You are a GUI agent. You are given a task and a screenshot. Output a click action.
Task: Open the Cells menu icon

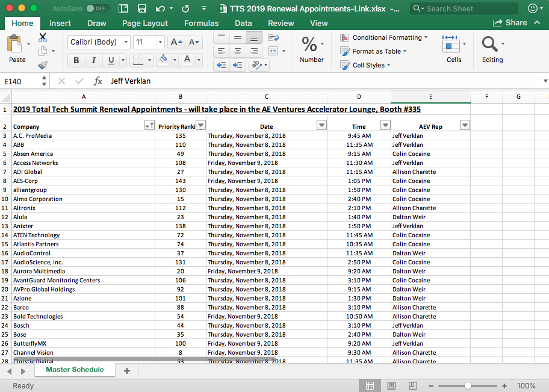click(x=451, y=44)
